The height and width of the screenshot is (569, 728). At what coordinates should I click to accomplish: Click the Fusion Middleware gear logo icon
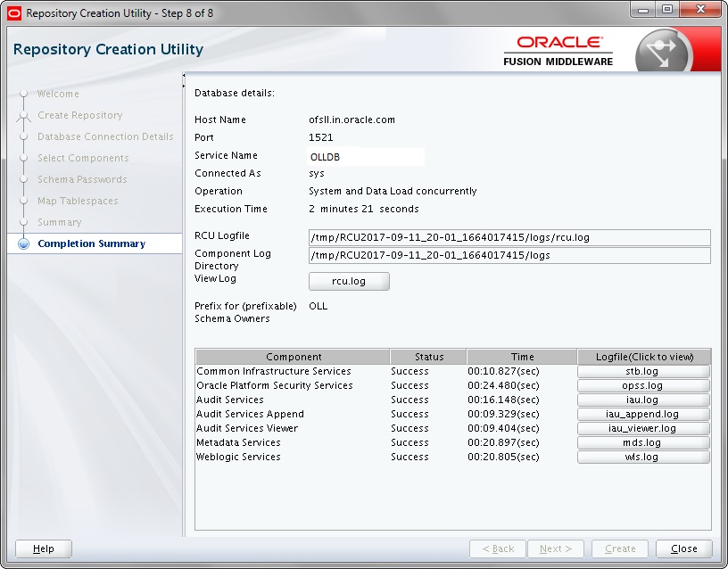pos(663,52)
